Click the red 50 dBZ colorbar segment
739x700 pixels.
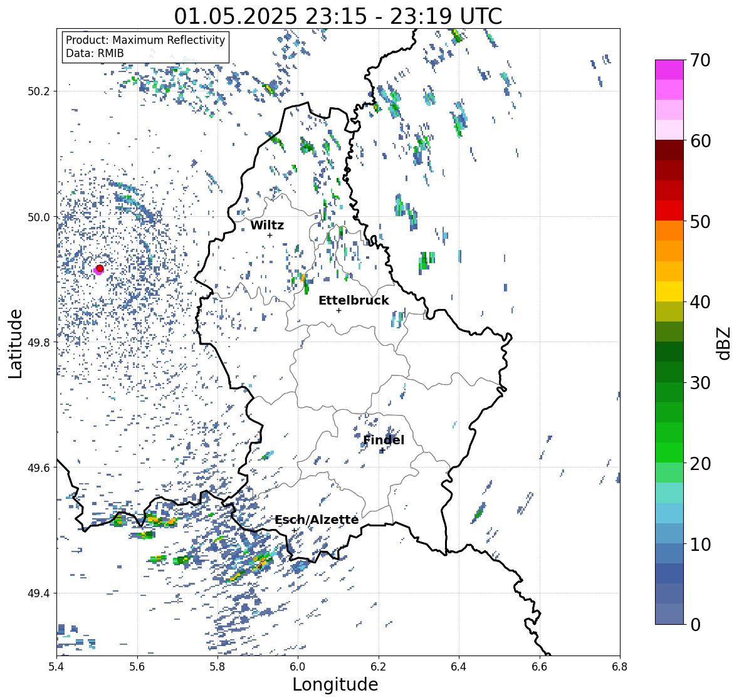(669, 211)
